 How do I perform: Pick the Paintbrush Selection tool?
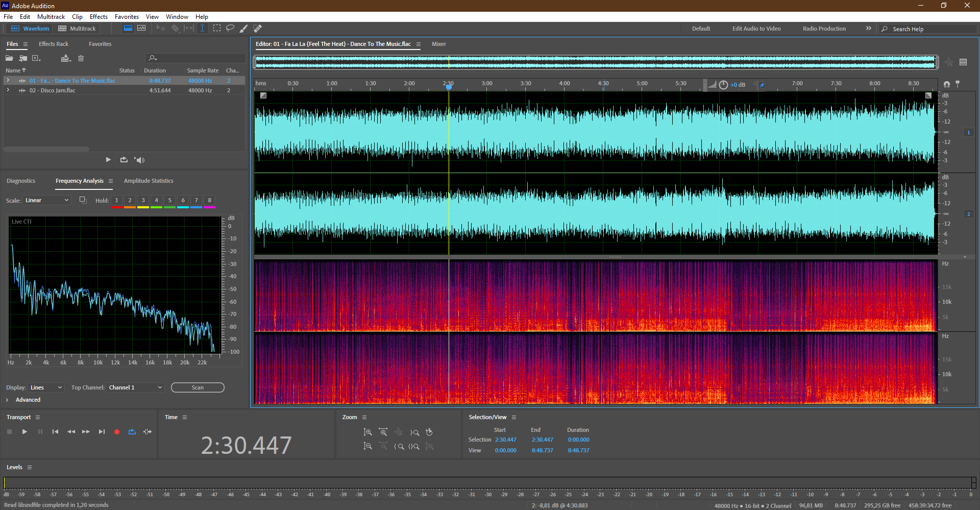pos(244,29)
